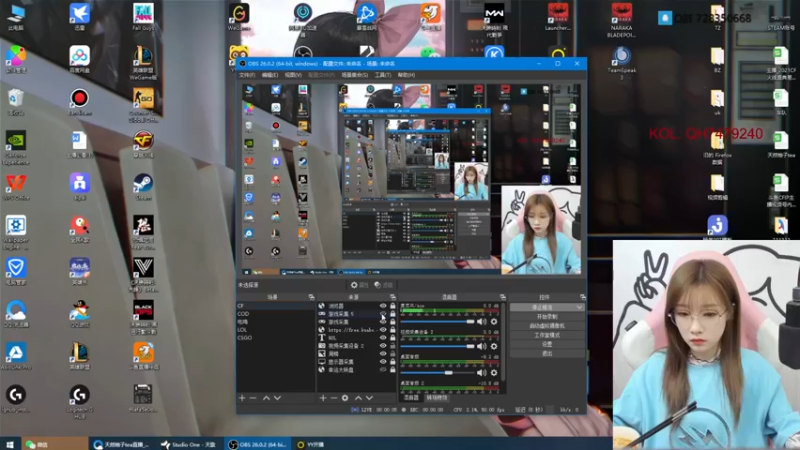Show the hidden last source in list
The width and height of the screenshot is (800, 450).
point(383,369)
